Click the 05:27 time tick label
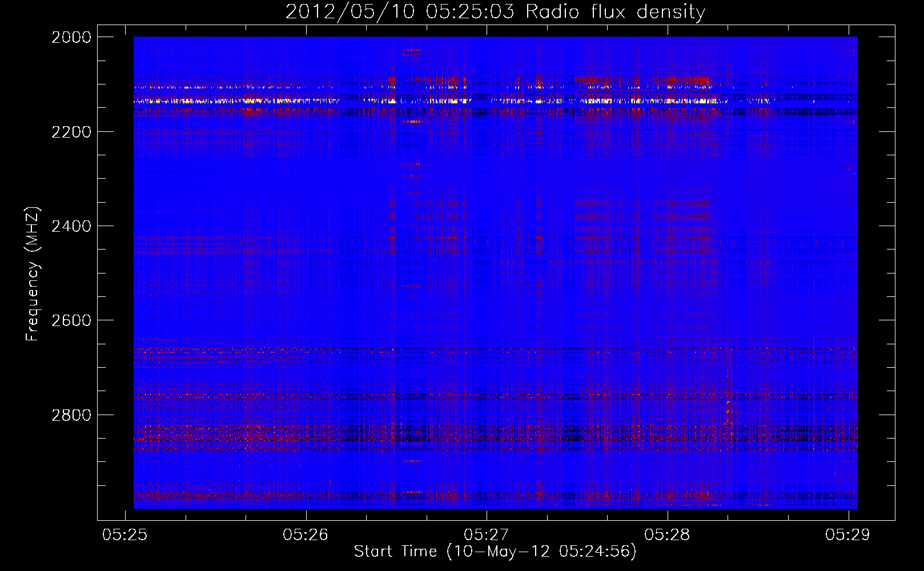 (x=486, y=534)
